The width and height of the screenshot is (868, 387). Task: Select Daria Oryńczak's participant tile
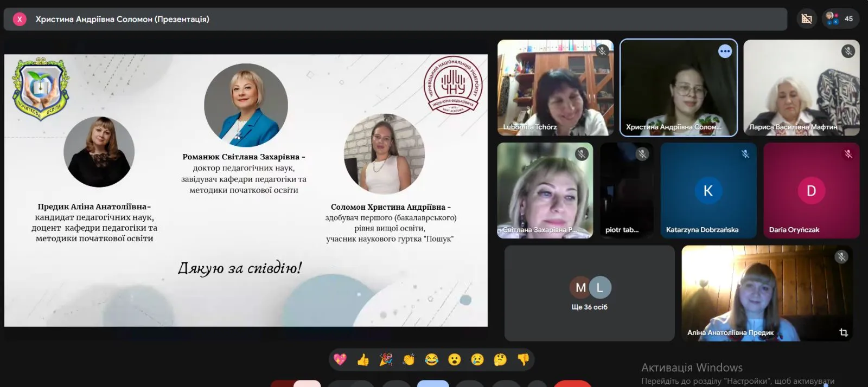[x=811, y=190]
